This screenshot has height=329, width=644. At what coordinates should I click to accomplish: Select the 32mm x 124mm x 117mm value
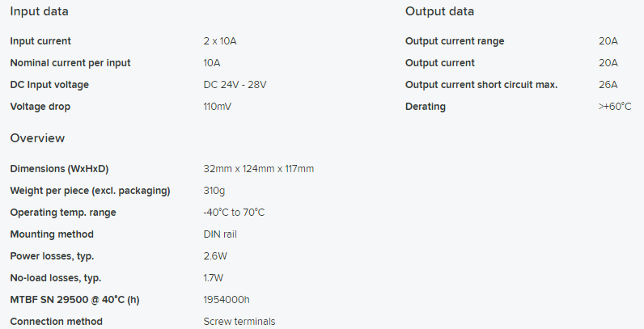pyautogui.click(x=259, y=169)
